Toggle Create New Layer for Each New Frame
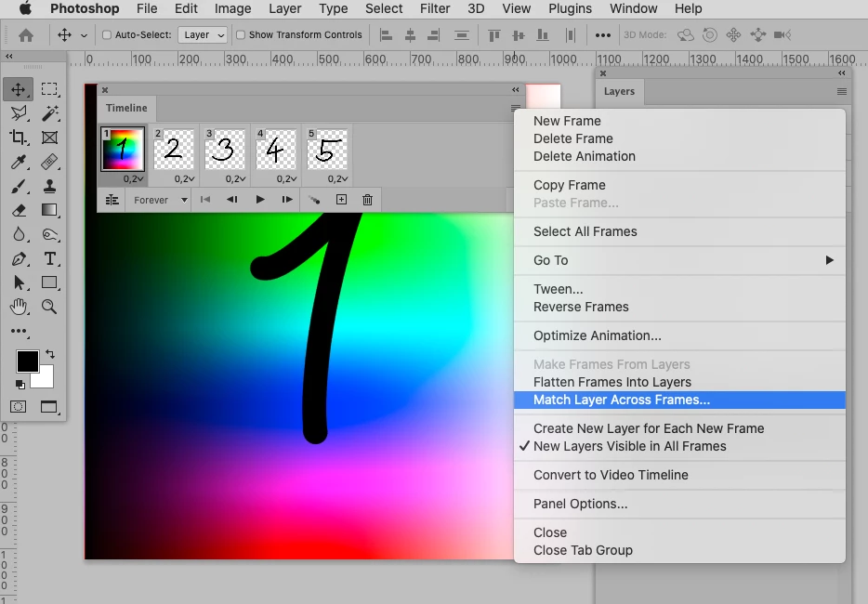The height and width of the screenshot is (604, 868). point(679,428)
